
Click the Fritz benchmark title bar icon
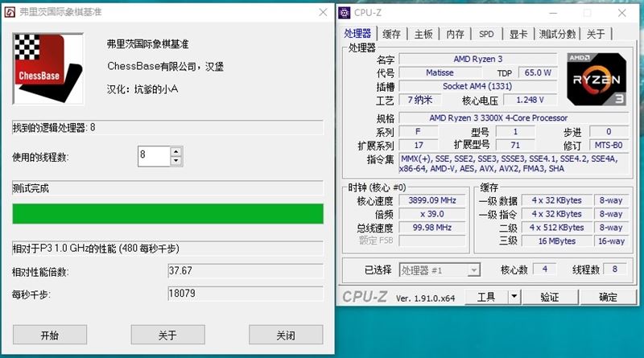click(10, 12)
